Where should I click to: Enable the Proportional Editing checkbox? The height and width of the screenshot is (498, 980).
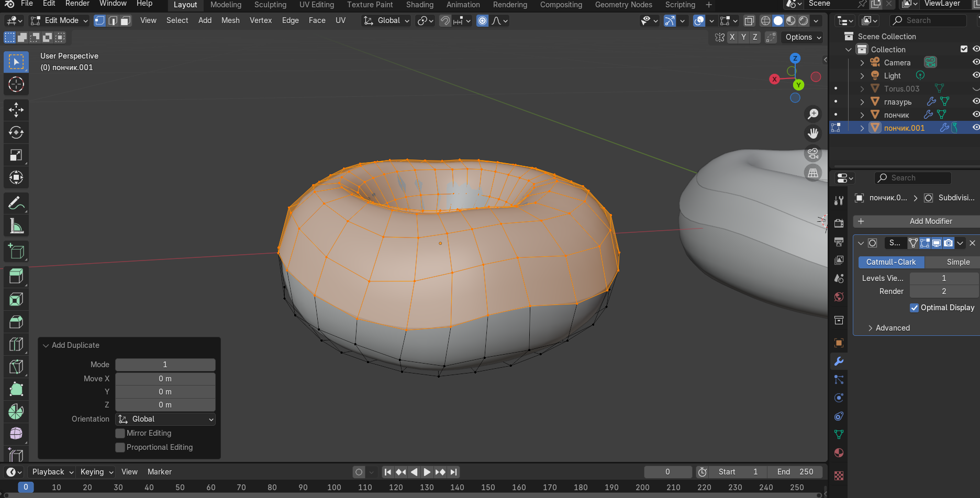click(x=120, y=447)
